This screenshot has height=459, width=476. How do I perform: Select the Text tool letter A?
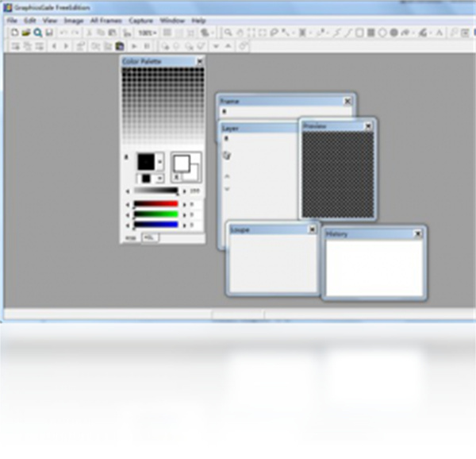440,33
